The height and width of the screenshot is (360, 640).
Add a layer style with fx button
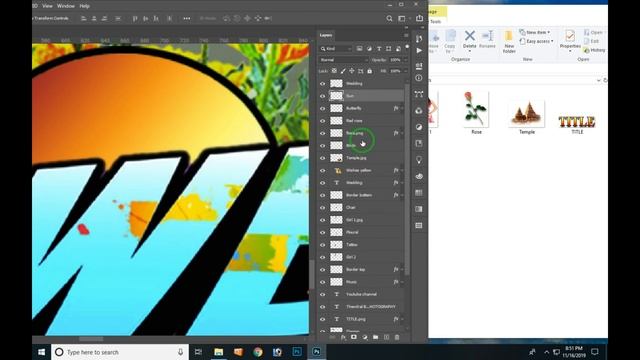pyautogui.click(x=343, y=338)
